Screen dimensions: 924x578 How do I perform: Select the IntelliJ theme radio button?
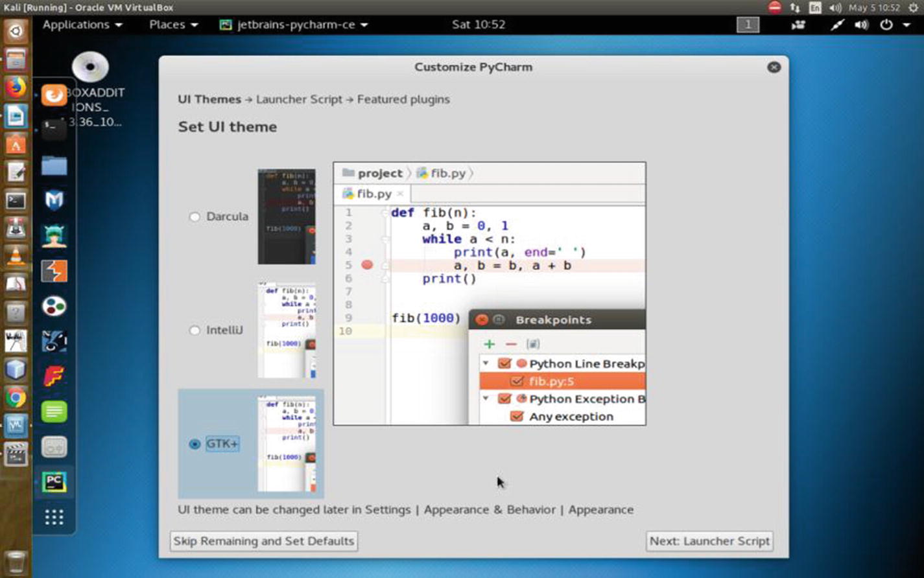pos(195,330)
